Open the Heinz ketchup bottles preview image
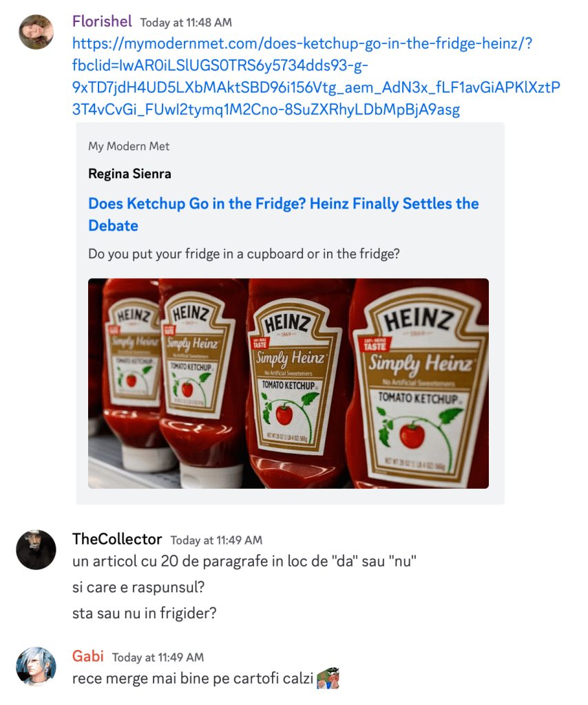 288,383
